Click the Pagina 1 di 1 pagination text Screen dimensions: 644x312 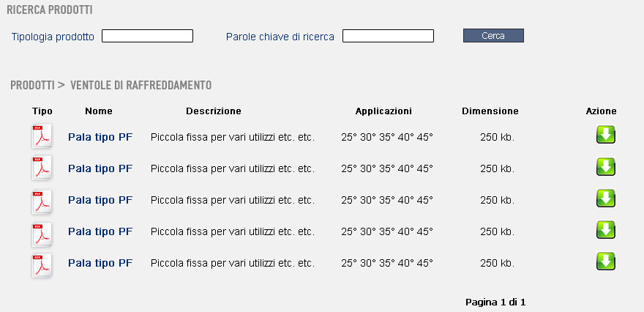pyautogui.click(x=495, y=302)
